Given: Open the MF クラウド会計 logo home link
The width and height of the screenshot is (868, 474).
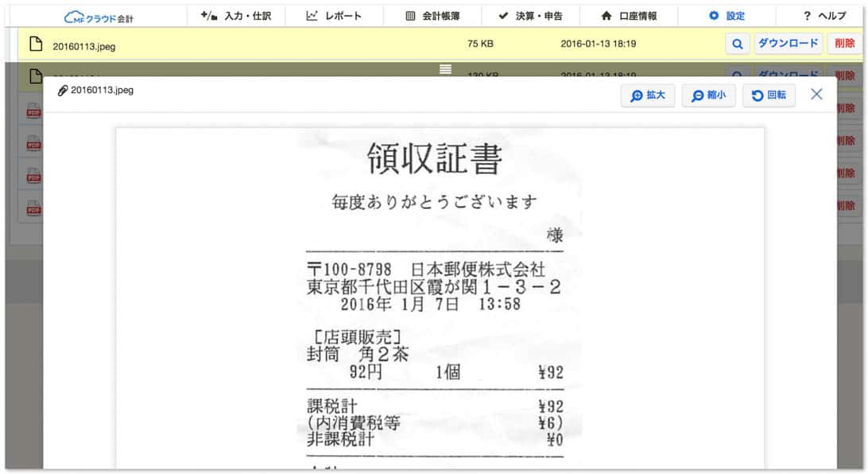Looking at the screenshot, I should [99, 17].
